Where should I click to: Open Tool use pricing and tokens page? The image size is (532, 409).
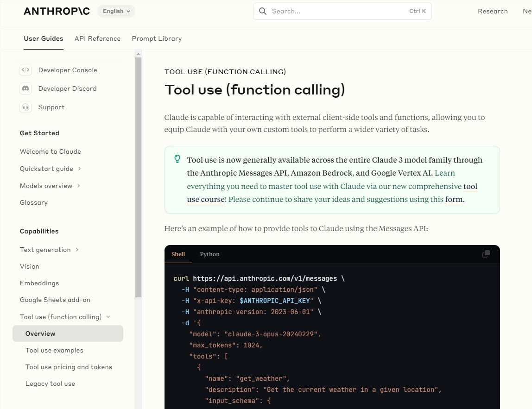click(69, 367)
